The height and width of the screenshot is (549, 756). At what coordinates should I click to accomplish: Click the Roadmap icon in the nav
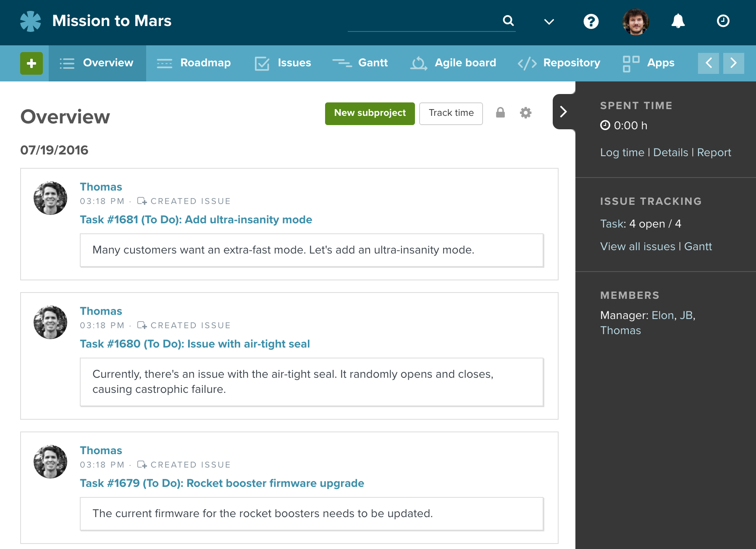pyautogui.click(x=164, y=63)
